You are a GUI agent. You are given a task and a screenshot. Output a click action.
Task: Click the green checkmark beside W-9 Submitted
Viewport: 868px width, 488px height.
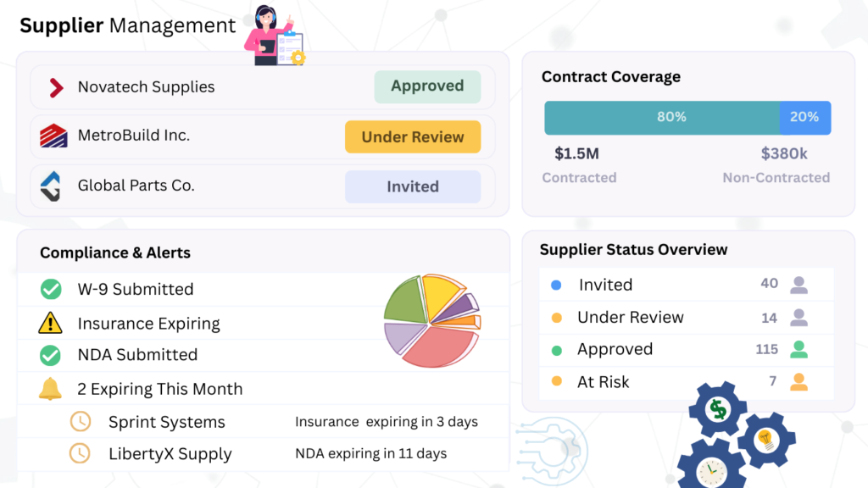tap(51, 290)
